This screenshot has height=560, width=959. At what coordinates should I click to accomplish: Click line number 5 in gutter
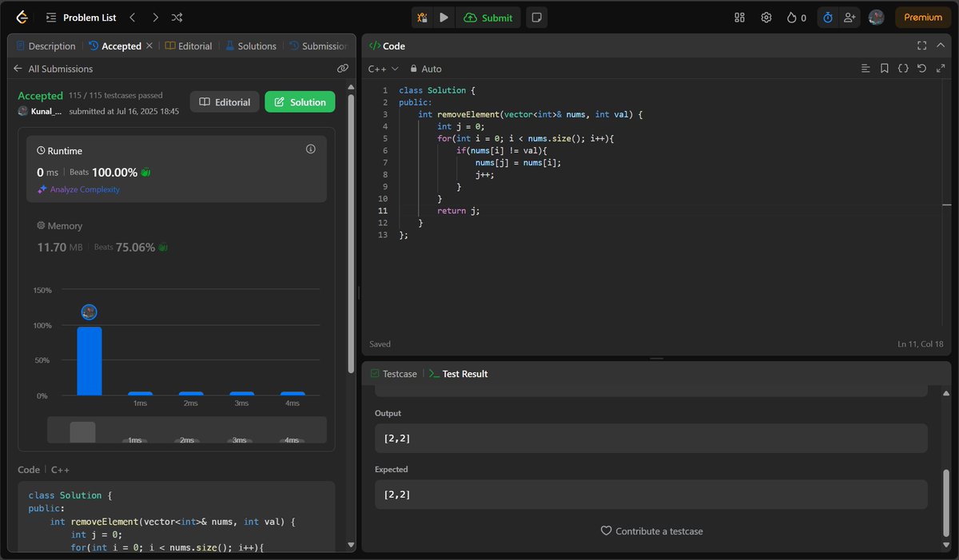click(x=385, y=138)
